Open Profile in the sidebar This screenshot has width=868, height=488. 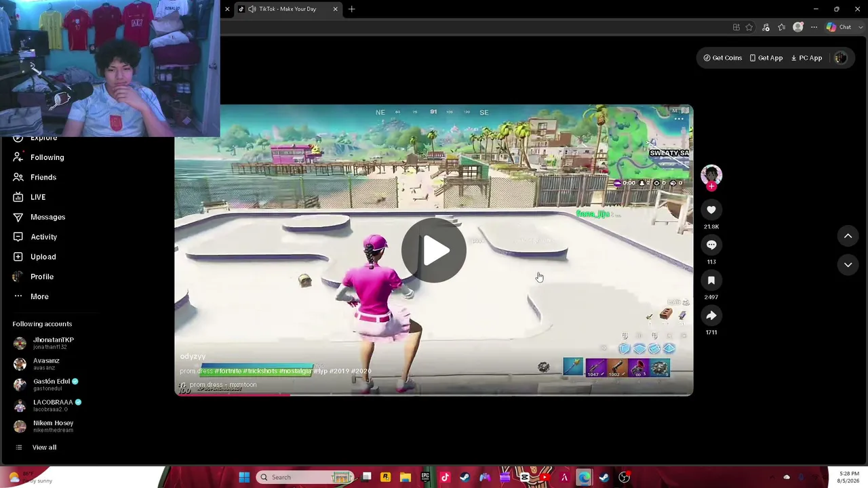[33, 277]
